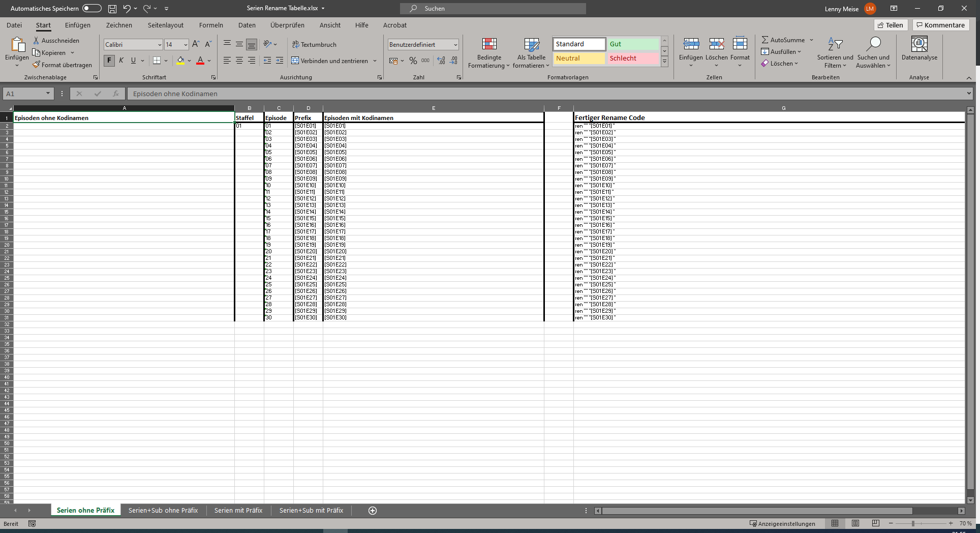The height and width of the screenshot is (533, 980).
Task: Align text left icon
Action: (x=227, y=61)
